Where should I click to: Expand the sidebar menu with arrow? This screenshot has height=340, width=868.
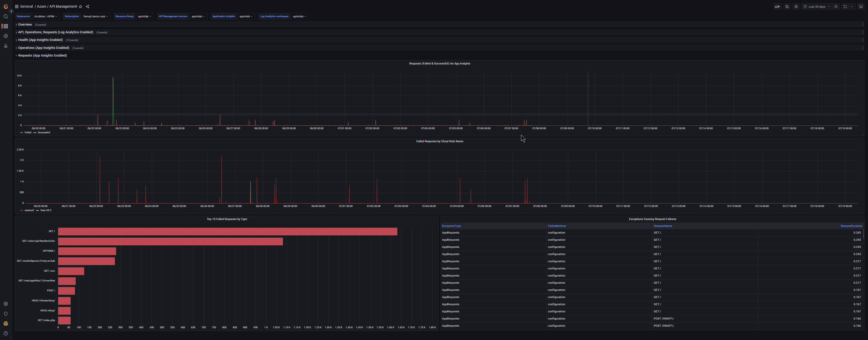[11, 11]
